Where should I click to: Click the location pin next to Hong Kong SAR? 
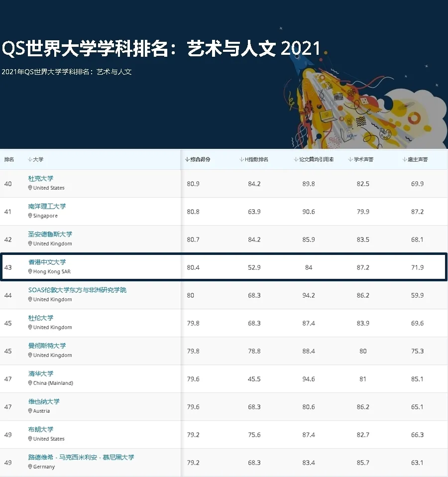[x=30, y=272]
